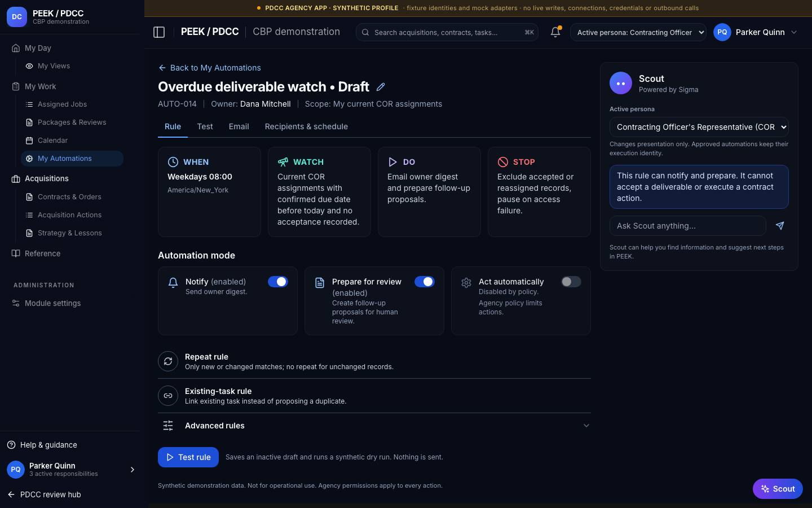Viewport: 812px width, 508px height.
Task: Open the Active persona Contracting Officer dropdown
Action: click(638, 32)
